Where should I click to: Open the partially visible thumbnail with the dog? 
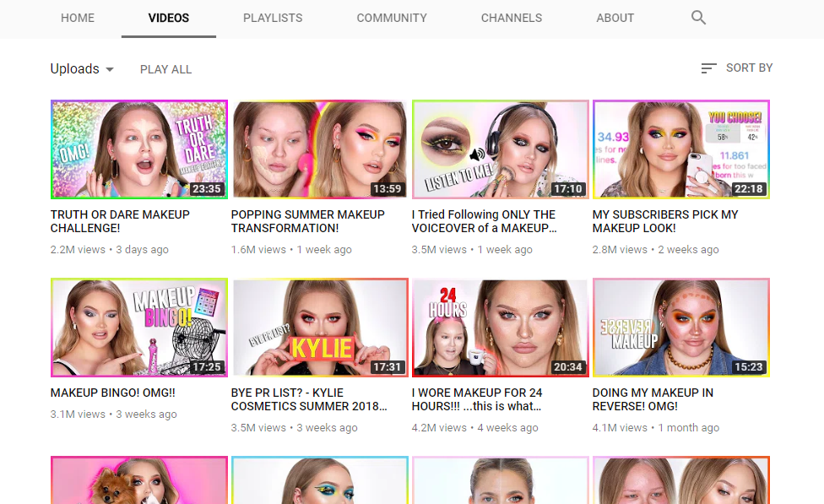pos(139,480)
